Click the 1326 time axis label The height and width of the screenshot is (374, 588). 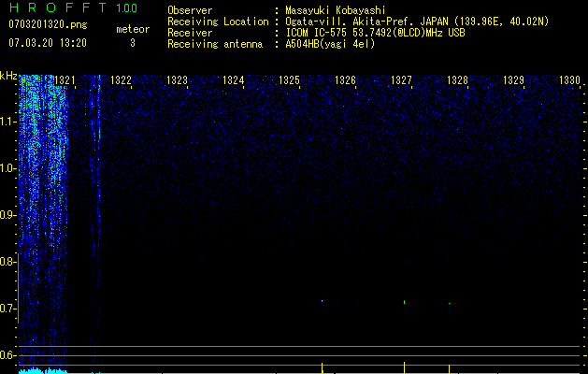[345, 80]
